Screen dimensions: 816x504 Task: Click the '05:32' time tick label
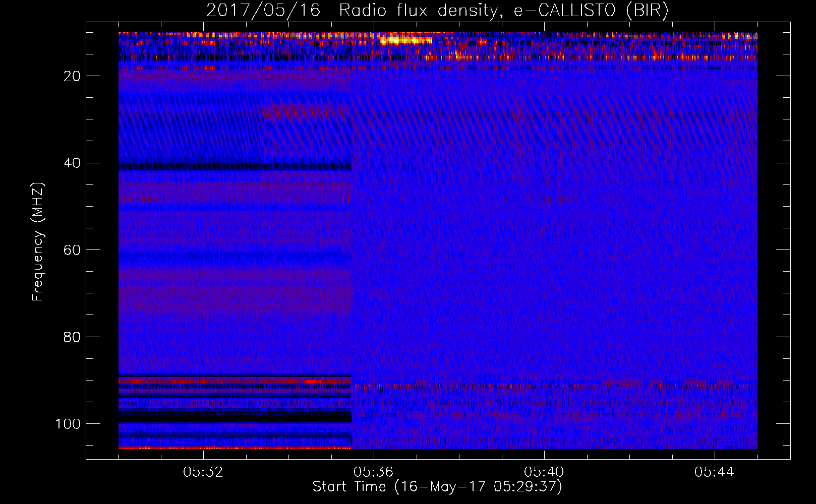(203, 472)
